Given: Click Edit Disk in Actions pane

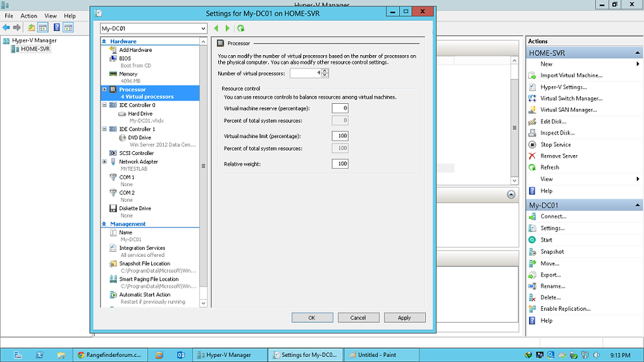Looking at the screenshot, I should click(x=553, y=122).
